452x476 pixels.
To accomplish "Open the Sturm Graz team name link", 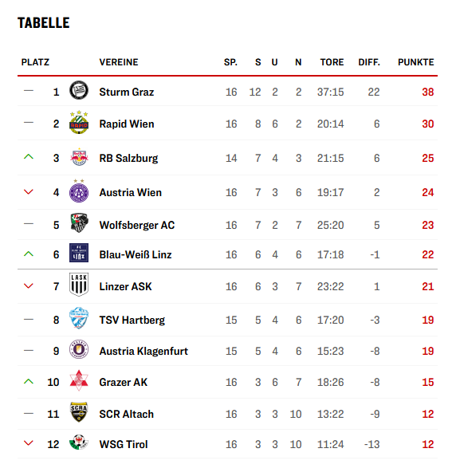I will 127,92.
